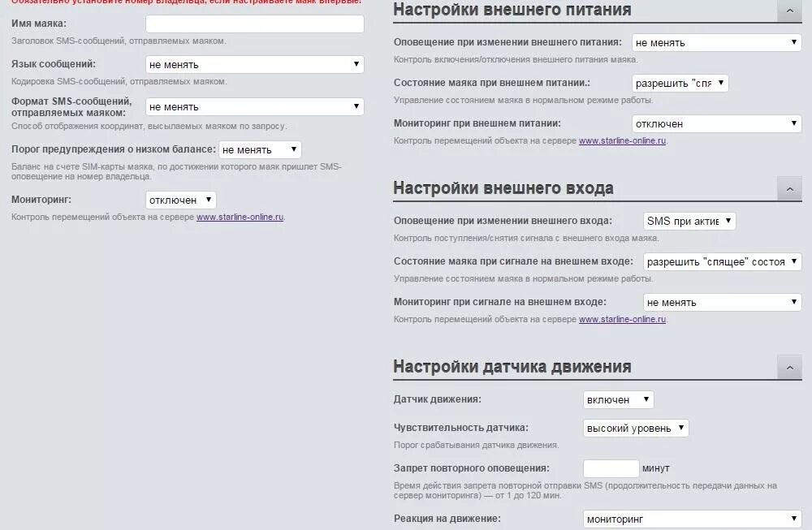Click the Имя маяка label
The width and height of the screenshot is (812, 530).
pyautogui.click(x=39, y=24)
